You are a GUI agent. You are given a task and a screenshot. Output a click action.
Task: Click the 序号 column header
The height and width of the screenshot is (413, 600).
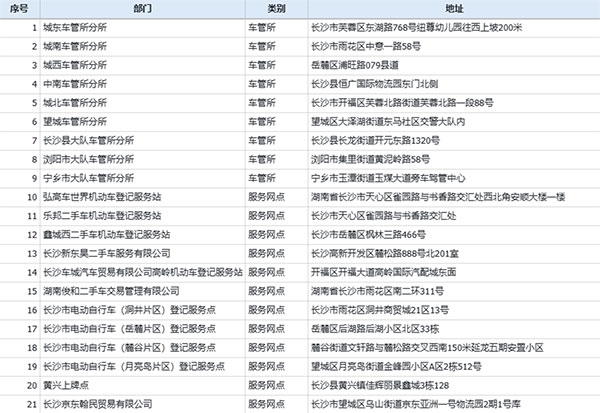pyautogui.click(x=20, y=9)
